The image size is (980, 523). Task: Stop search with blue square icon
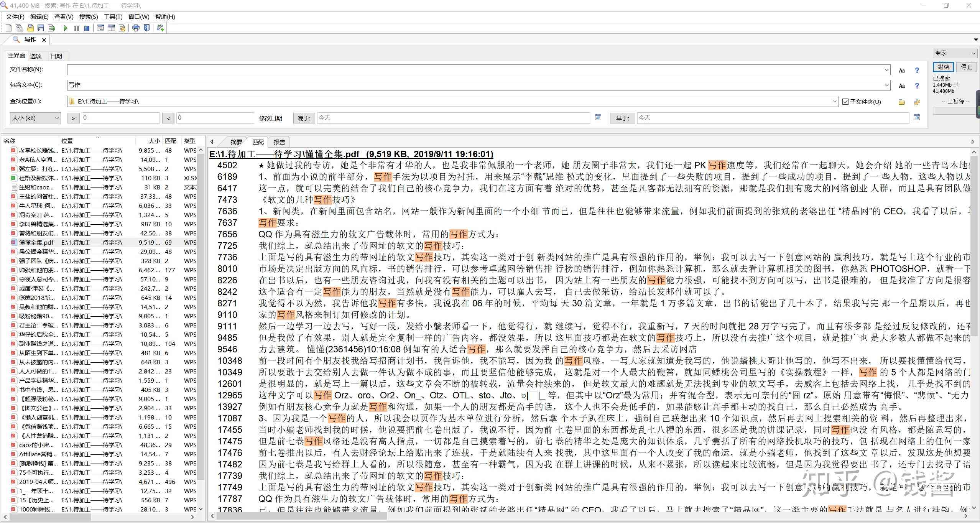pyautogui.click(x=87, y=28)
